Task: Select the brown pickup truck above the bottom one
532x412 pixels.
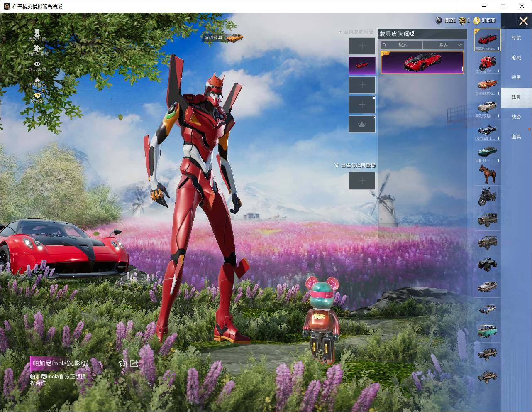Action: point(487,354)
